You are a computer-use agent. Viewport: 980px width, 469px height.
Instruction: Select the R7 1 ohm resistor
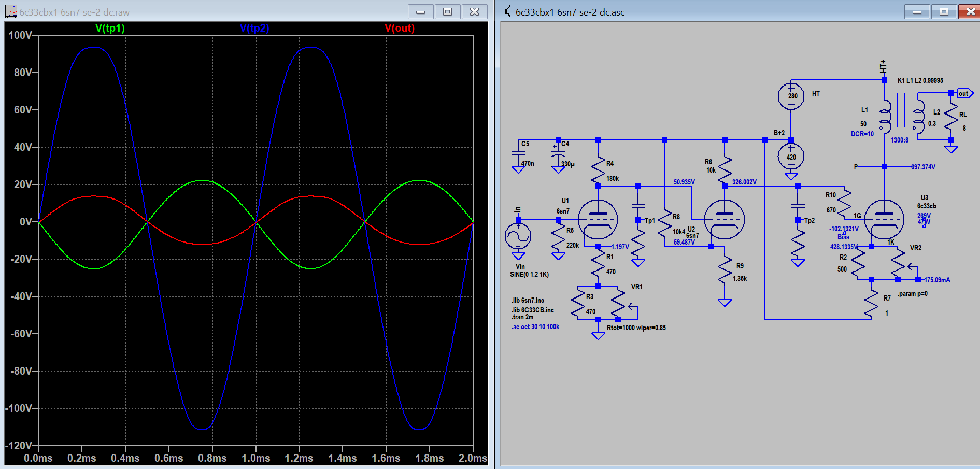pos(871,303)
